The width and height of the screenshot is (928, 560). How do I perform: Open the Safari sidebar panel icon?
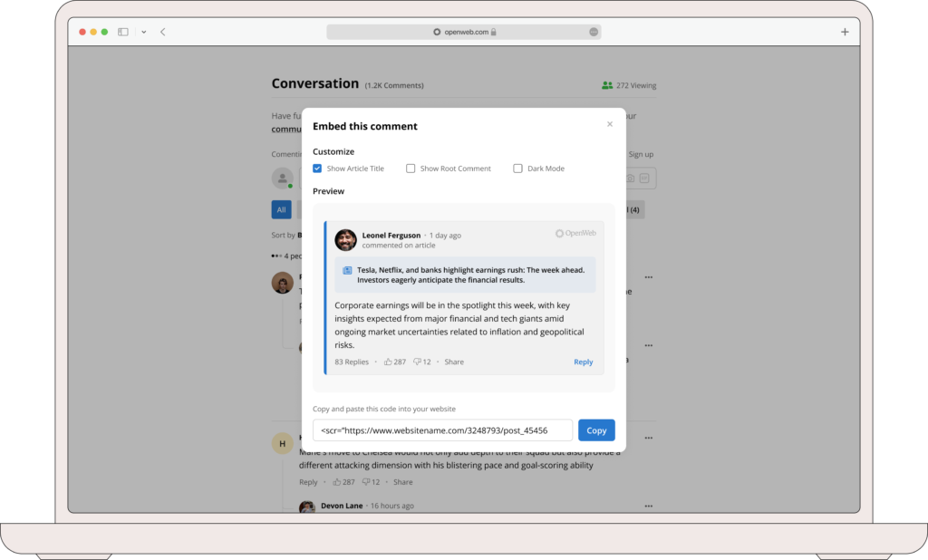[x=123, y=32]
